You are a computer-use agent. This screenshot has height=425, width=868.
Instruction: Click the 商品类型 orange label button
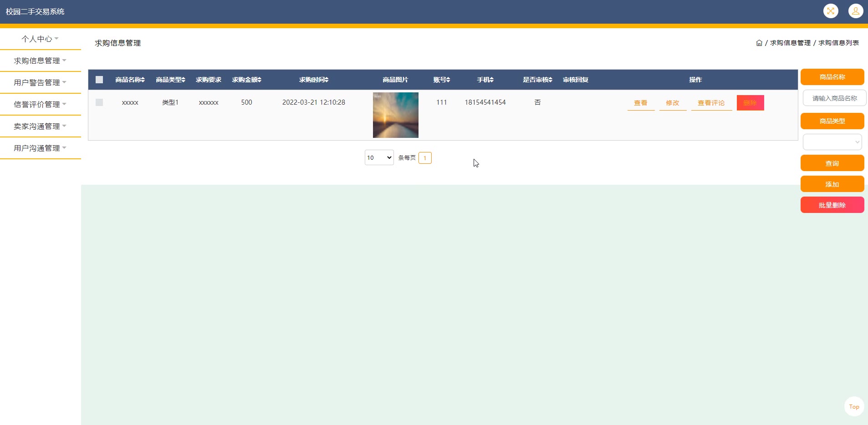[x=832, y=121]
